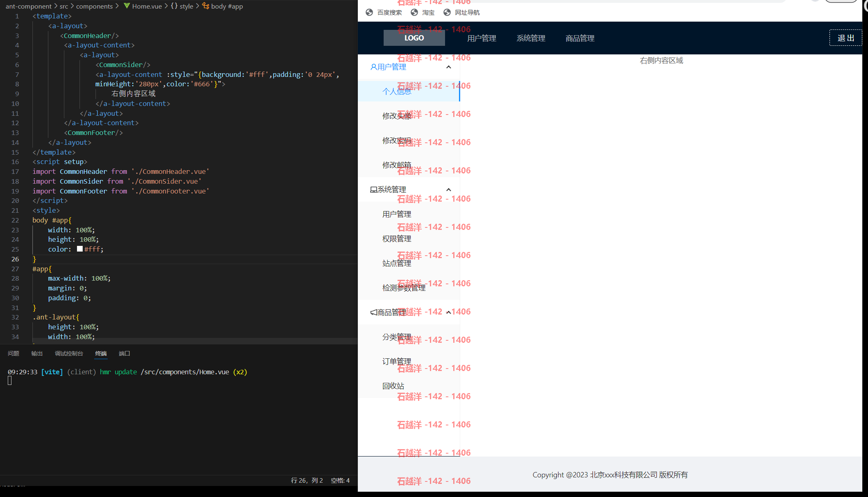Select 回收站 in the sidebar
This screenshot has height=497, width=868.
(409, 386)
